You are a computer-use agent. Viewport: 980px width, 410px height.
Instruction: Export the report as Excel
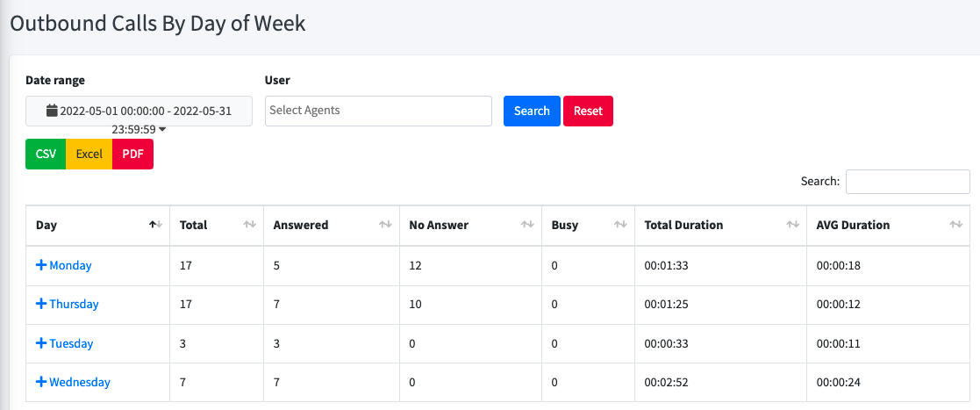click(x=89, y=154)
